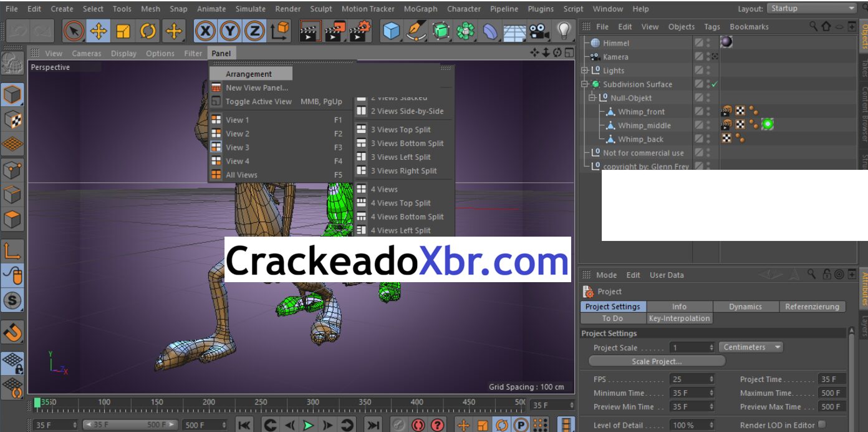Toggle editor visibility dots for Null-Objekt
868x432 pixels.
[707, 97]
